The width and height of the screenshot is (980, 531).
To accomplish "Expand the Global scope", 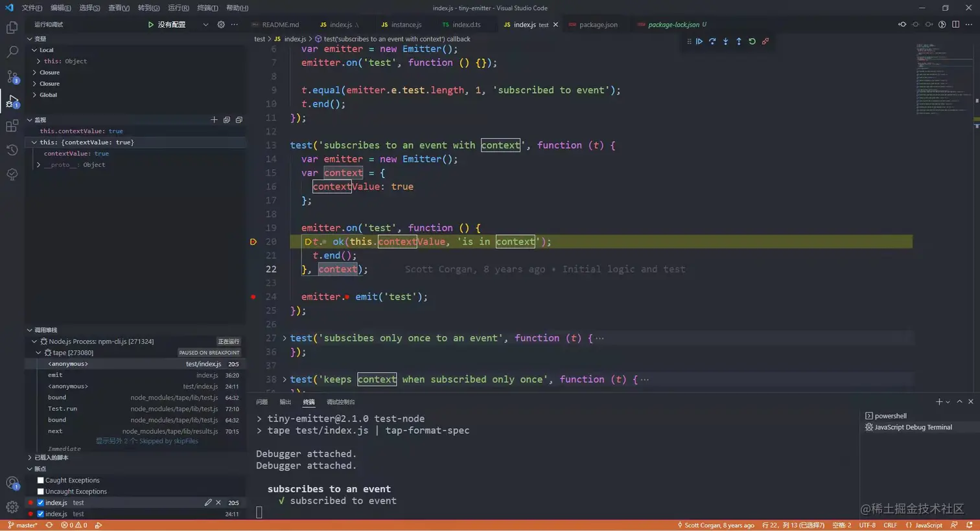I will click(x=34, y=95).
